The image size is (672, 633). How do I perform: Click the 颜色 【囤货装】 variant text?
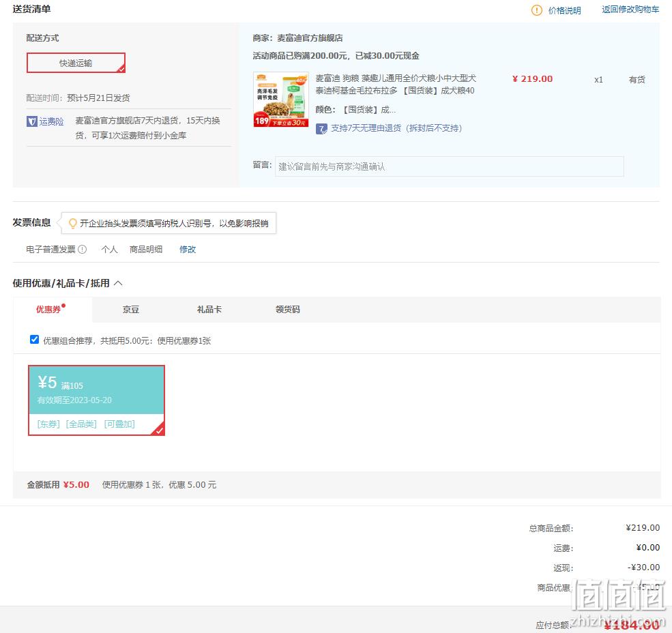click(355, 110)
